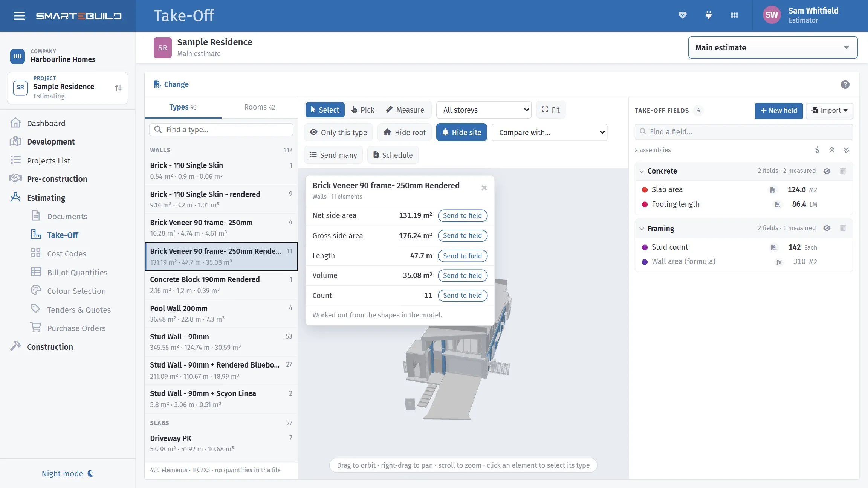Collapse the Framing assembly
868x488 pixels.
click(642, 229)
